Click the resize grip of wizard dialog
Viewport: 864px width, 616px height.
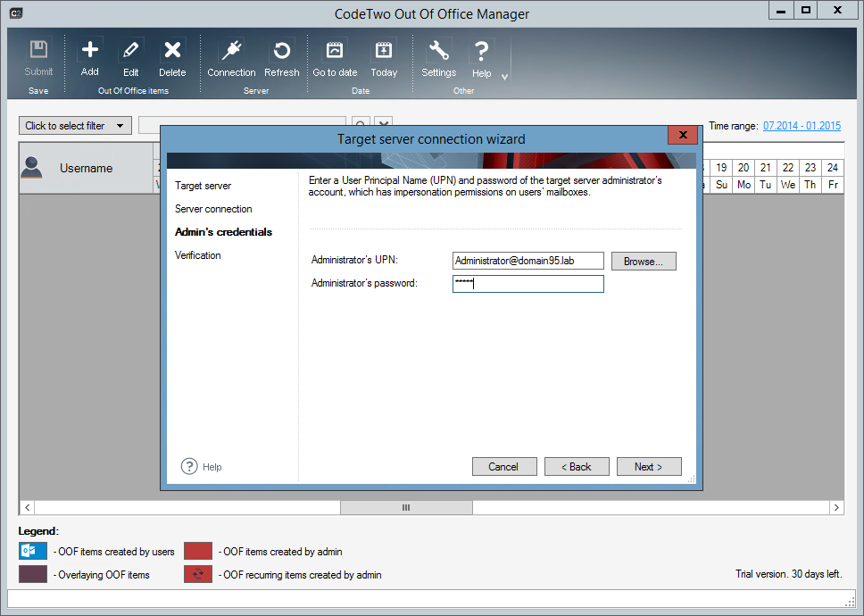[691, 479]
